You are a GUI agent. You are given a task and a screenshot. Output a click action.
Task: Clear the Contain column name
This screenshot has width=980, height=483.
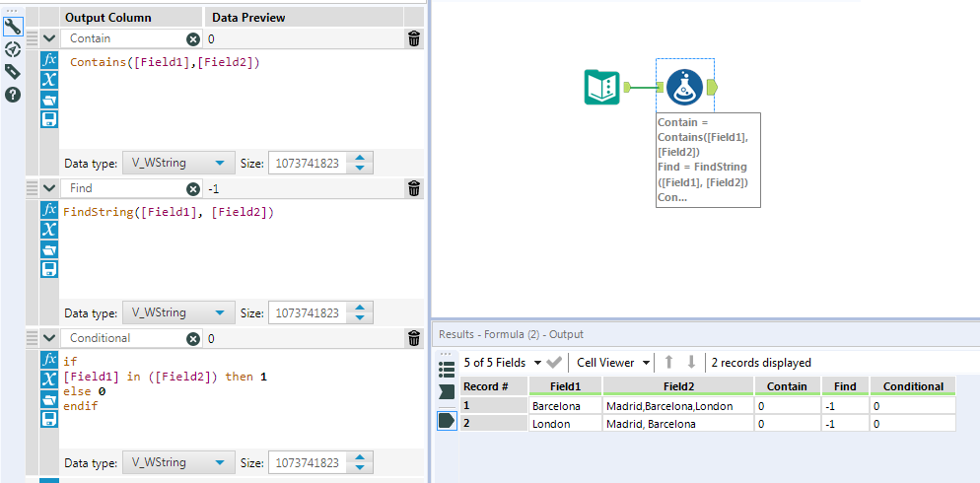click(193, 39)
